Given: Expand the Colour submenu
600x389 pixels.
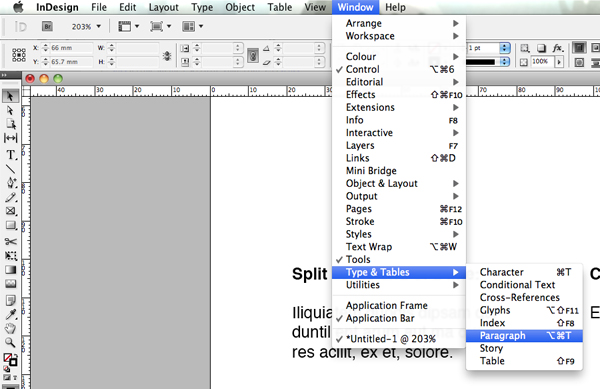Looking at the screenshot, I should [x=399, y=57].
